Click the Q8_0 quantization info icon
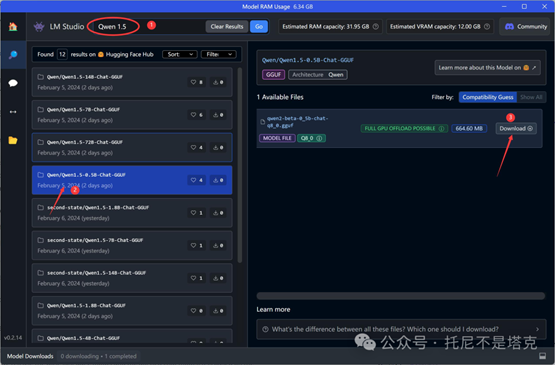 319,138
